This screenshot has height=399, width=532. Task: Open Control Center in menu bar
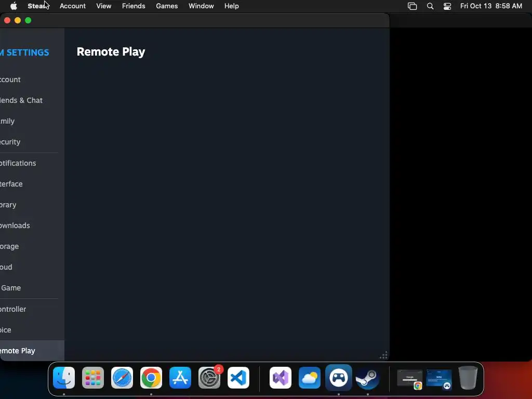(447, 6)
